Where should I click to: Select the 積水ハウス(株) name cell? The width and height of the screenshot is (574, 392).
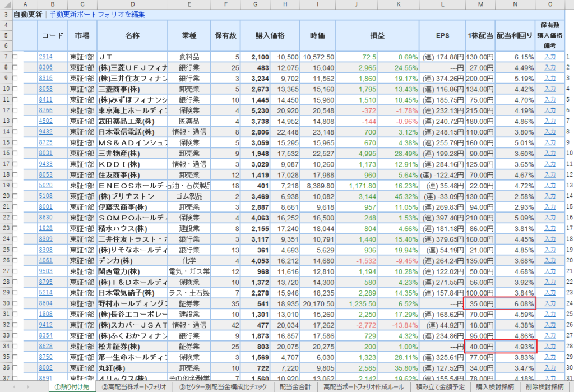[x=132, y=229]
